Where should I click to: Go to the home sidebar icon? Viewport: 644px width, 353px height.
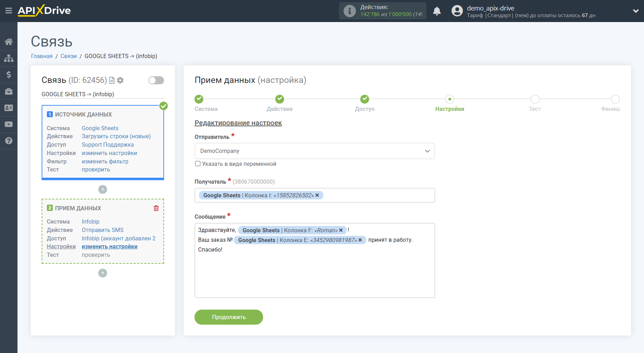(x=9, y=42)
